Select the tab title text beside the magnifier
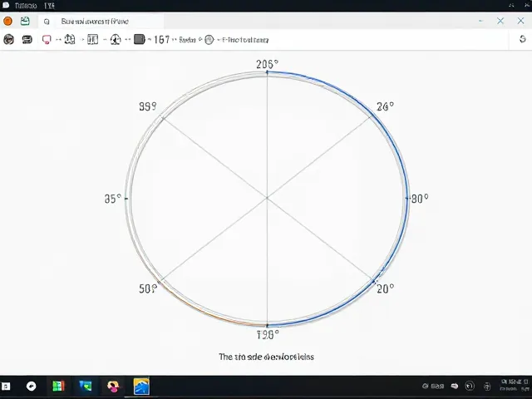This screenshot has width=532, height=399. tap(95, 22)
